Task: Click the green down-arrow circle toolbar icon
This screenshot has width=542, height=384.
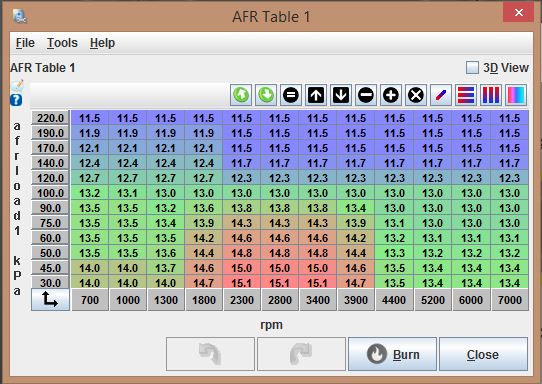Action: tap(266, 95)
